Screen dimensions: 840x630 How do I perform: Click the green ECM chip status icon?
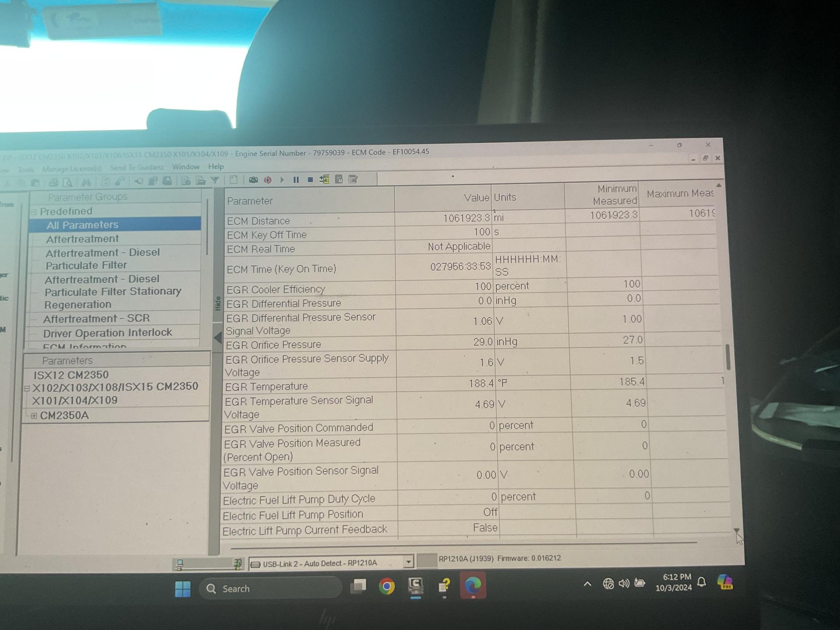pos(237,564)
